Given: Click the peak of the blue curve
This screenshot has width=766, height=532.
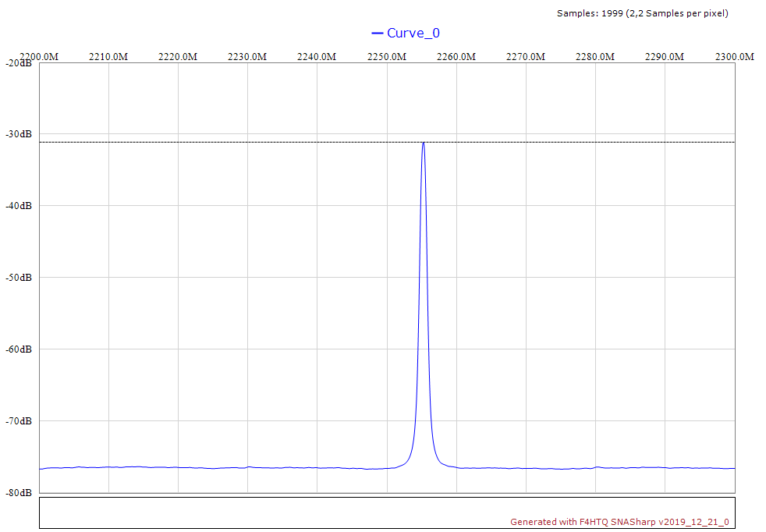Looking at the screenshot, I should click(x=423, y=143).
